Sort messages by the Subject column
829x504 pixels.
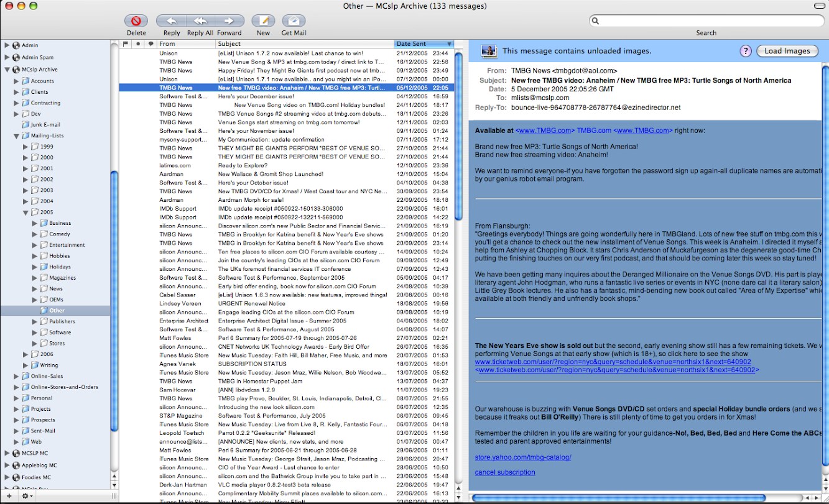[x=305, y=44]
